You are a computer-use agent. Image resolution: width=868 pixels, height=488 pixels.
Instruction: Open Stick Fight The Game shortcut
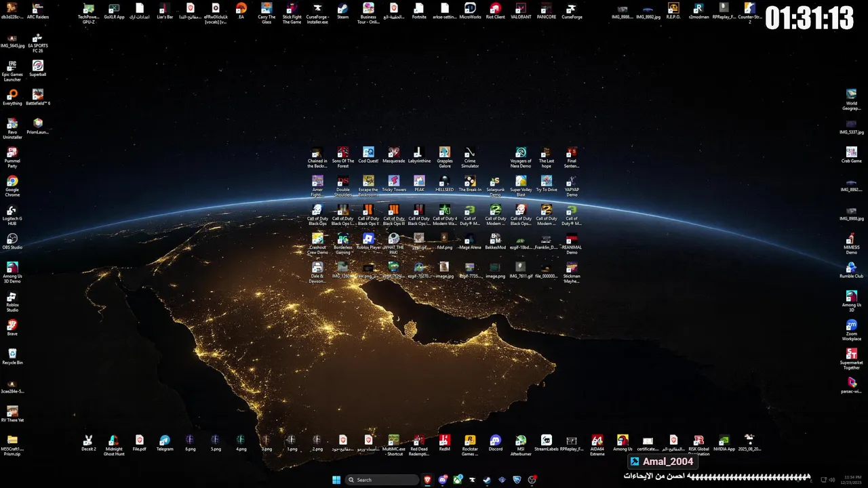click(x=292, y=13)
